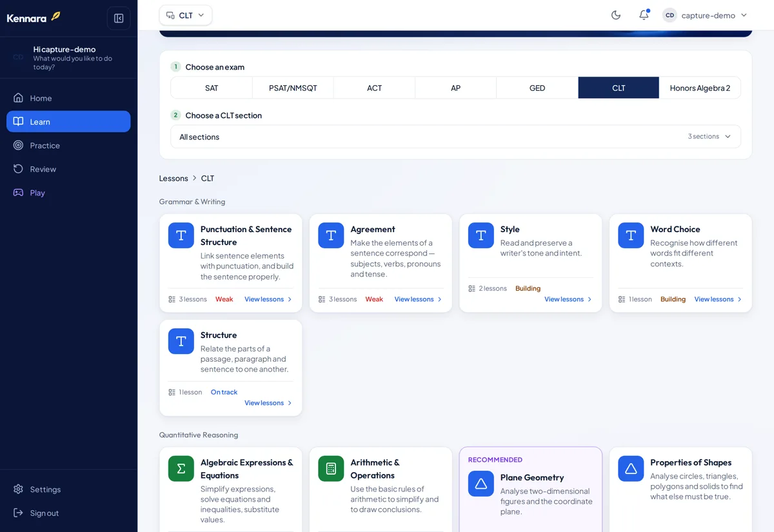Viewport: 774px width, 532px height.
Task: Switch to the Honors Algebra 2 tab
Action: click(x=700, y=88)
